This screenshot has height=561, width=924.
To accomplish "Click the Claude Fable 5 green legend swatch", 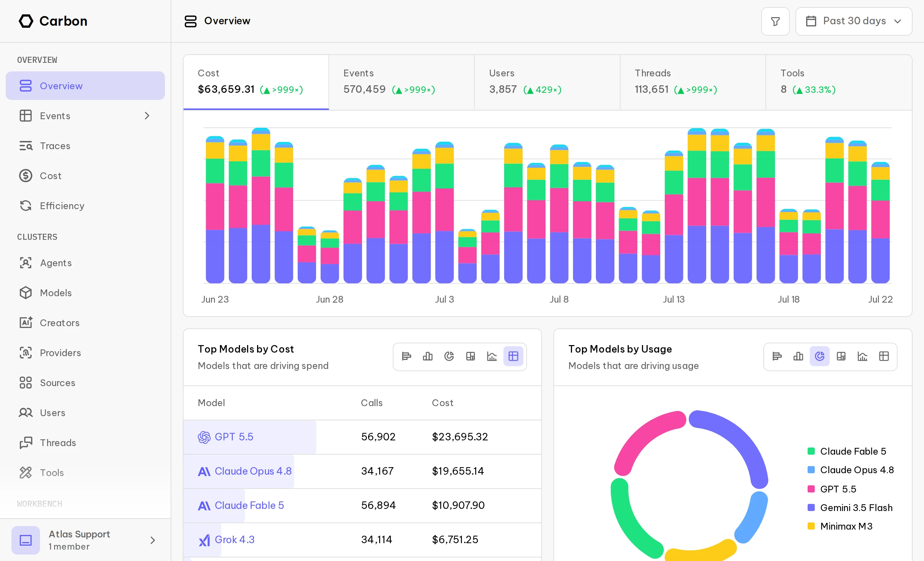I will [811, 451].
